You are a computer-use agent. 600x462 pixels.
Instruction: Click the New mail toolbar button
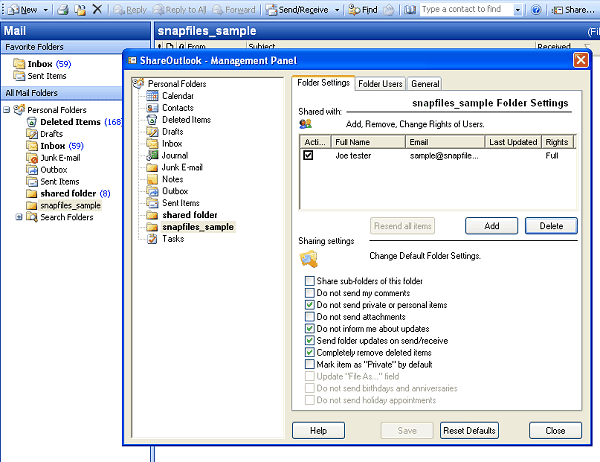click(23, 10)
